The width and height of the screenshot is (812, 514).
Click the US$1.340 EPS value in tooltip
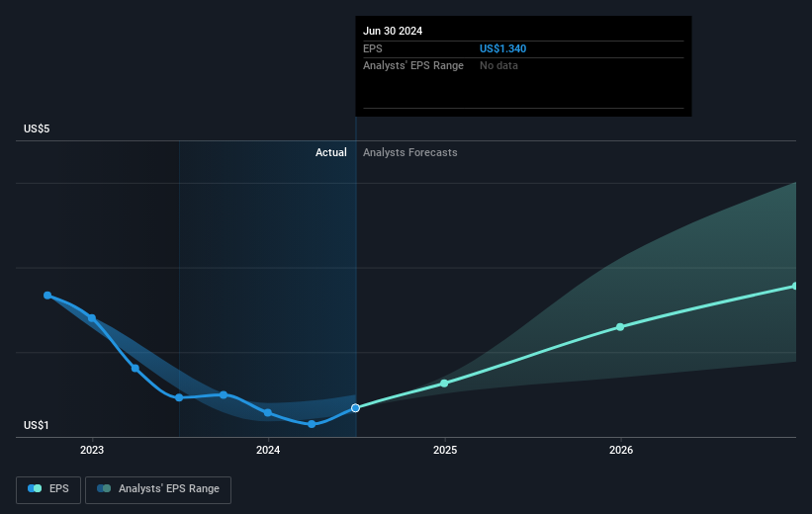tap(502, 48)
